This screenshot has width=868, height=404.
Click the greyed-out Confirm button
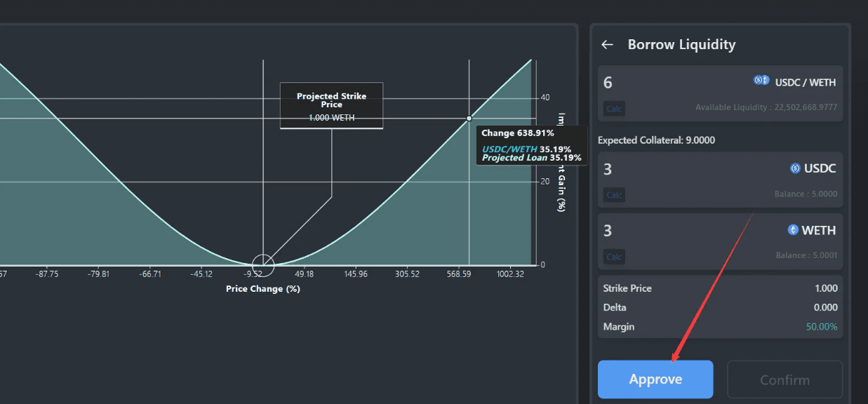coord(784,379)
